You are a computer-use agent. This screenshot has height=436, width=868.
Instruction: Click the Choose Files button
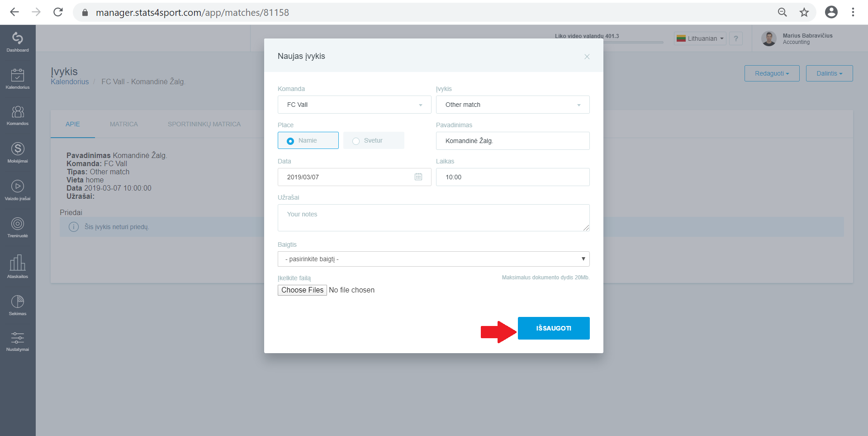pos(302,290)
